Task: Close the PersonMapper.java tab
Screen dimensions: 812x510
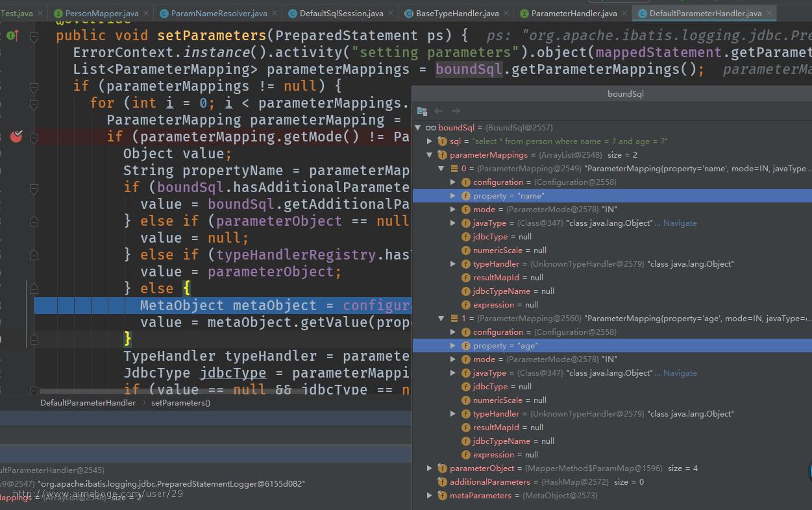Action: pos(145,13)
